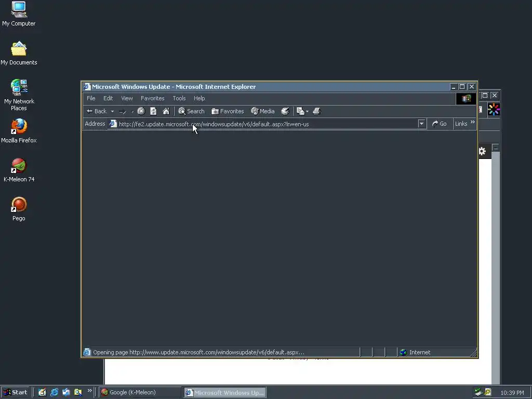Expand the Mail button dropdown arrow
The height and width of the screenshot is (399, 532).
point(307,111)
